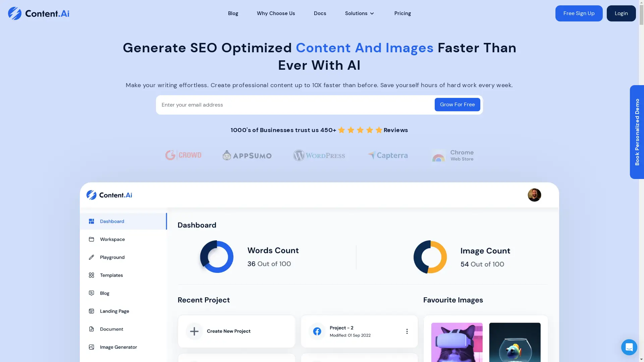Click the Dashboard sidebar icon
Image resolution: width=644 pixels, height=362 pixels.
[91, 221]
